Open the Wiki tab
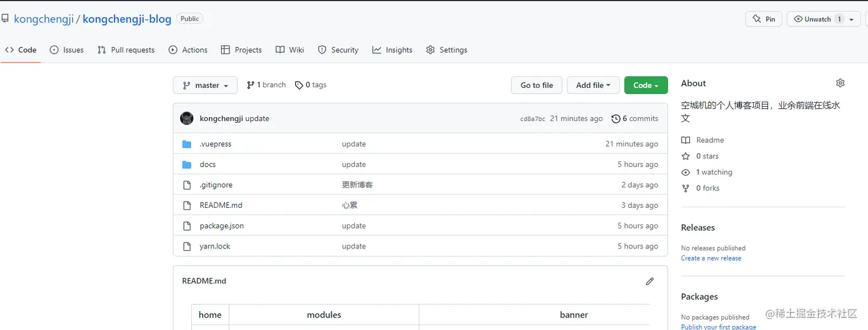 pos(290,50)
